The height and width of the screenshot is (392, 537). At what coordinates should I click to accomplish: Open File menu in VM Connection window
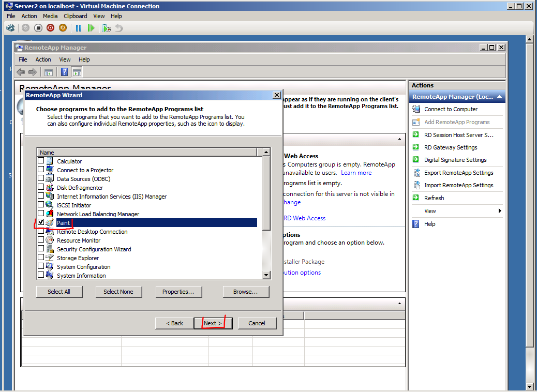11,16
